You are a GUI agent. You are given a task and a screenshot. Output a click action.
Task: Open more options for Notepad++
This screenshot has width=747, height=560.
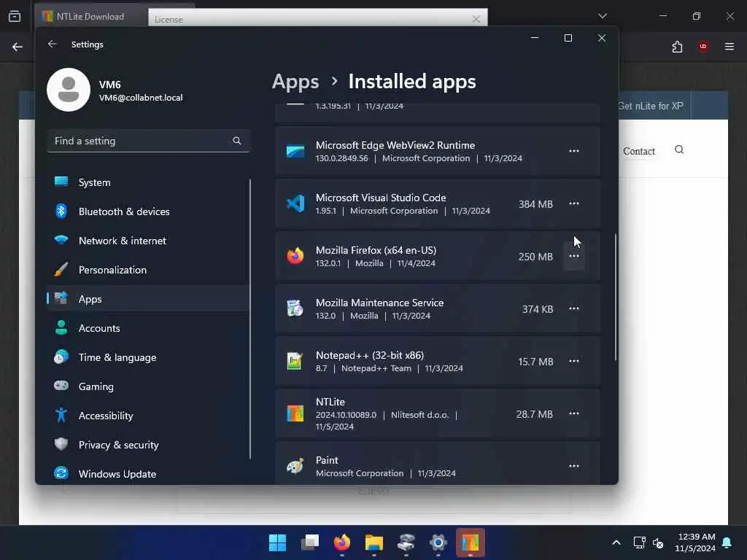[574, 361]
